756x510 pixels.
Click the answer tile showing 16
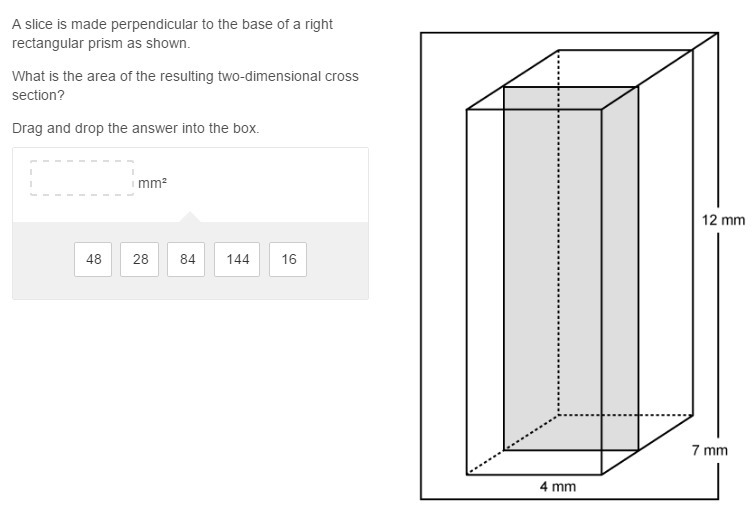click(x=288, y=259)
